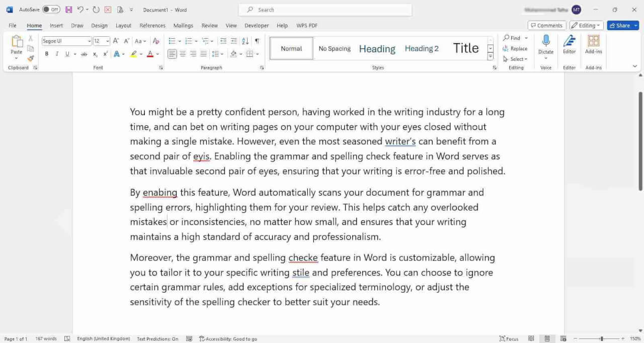Switch to the Review ribbon tab
The width and height of the screenshot is (644, 343).
(x=209, y=25)
